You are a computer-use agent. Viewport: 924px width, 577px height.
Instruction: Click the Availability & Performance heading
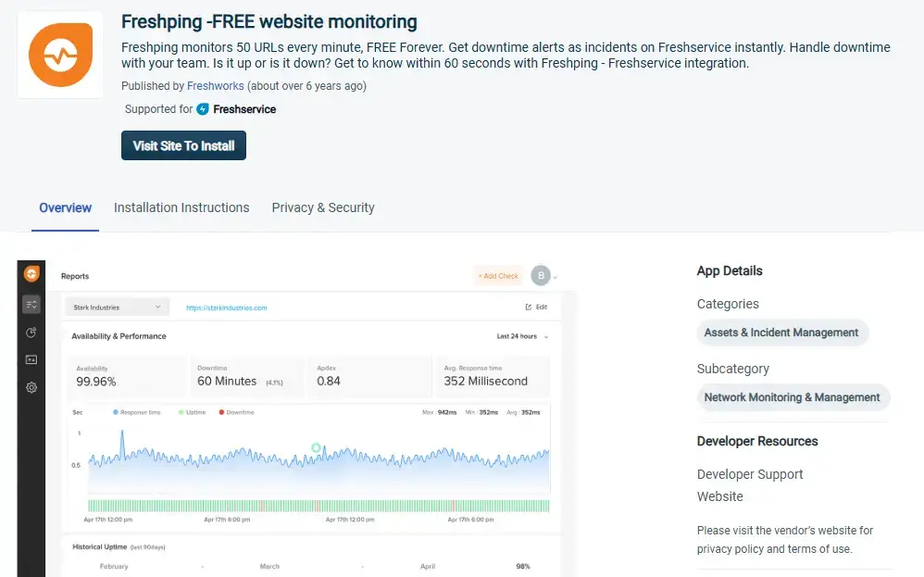pyautogui.click(x=119, y=336)
